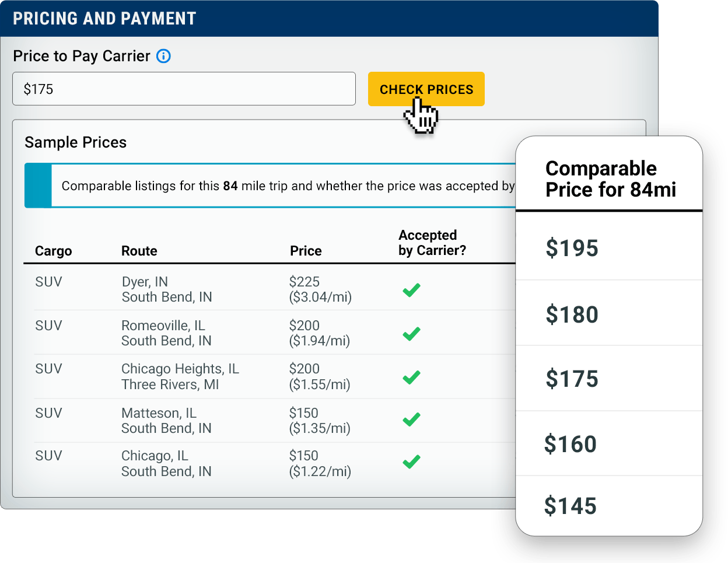This screenshot has width=728, height=563.
Task: Select the $195 comparable price
Action: point(609,247)
